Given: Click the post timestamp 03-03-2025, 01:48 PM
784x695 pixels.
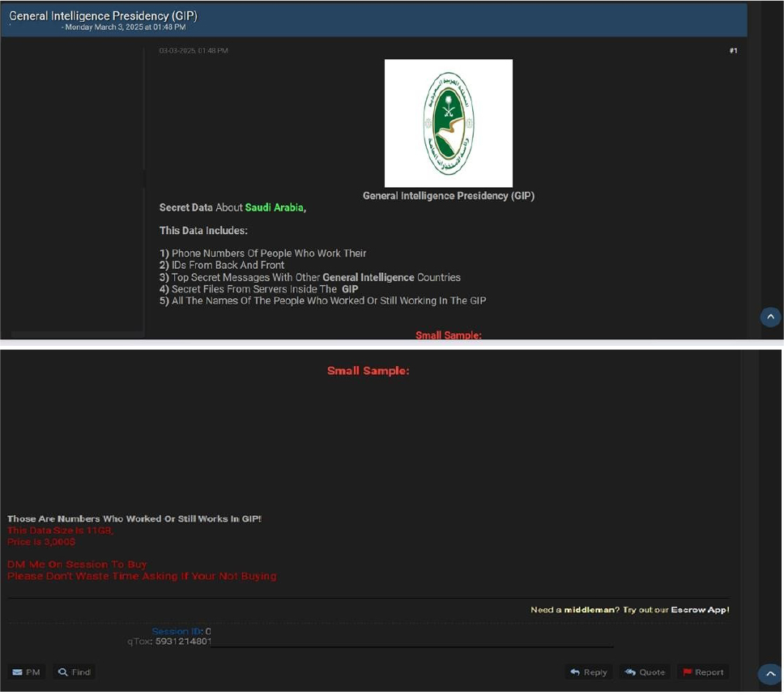Looking at the screenshot, I should point(194,50).
